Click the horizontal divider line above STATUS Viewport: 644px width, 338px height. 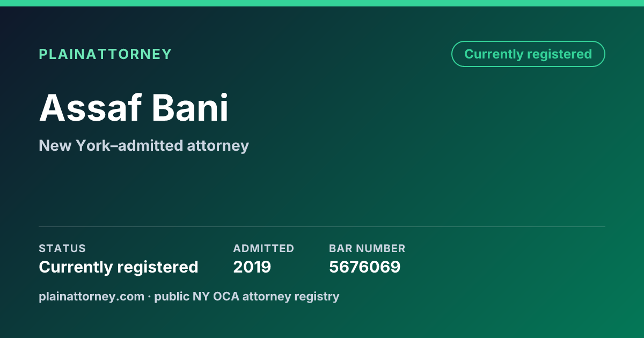point(322,226)
